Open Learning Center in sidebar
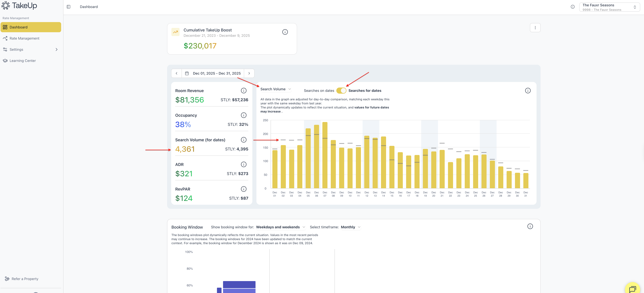The height and width of the screenshot is (293, 644). [22, 61]
